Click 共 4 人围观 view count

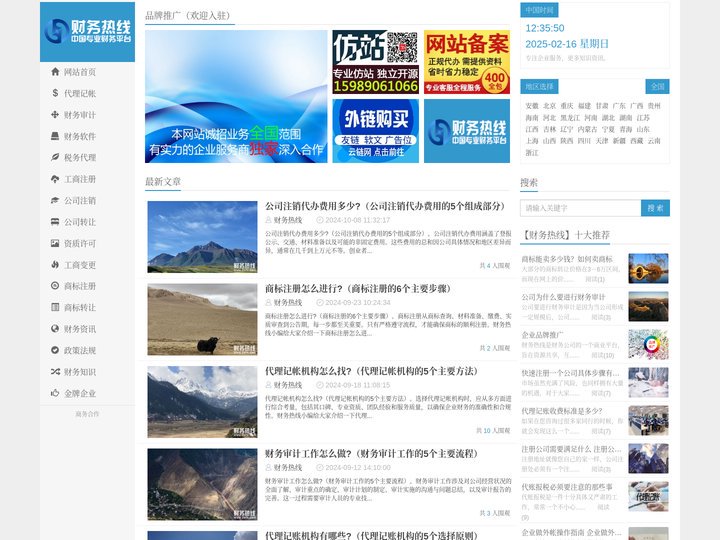(495, 265)
